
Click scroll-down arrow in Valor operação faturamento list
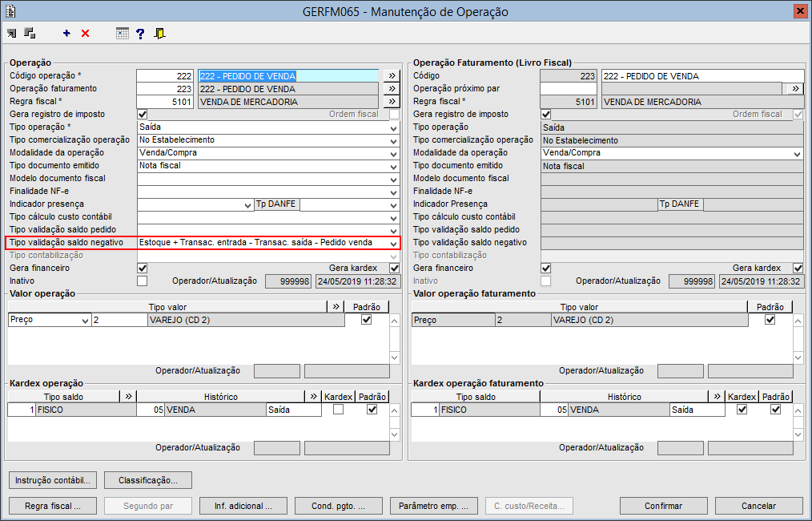point(798,357)
